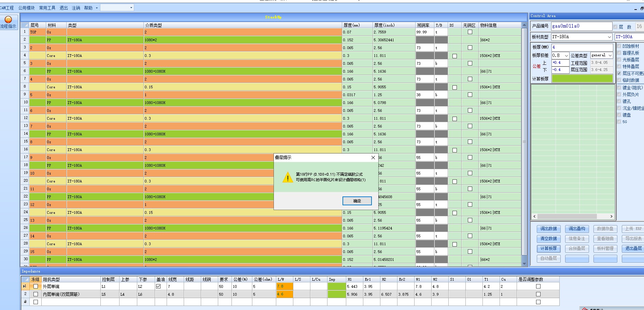Click the right arrow of control-area horizontal scrollbar
Screen dimensions: 644x310
pyautogui.click(x=611, y=217)
